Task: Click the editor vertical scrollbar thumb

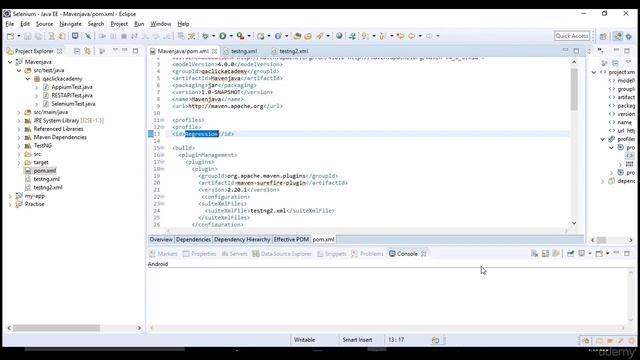Action: click(574, 89)
